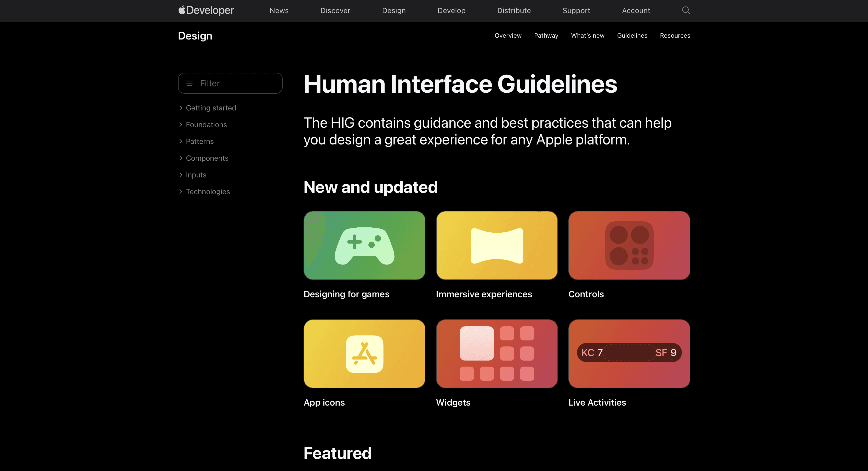Screen dimensions: 868x471
Task: Click the Apple Developer logo
Action: tap(206, 10)
